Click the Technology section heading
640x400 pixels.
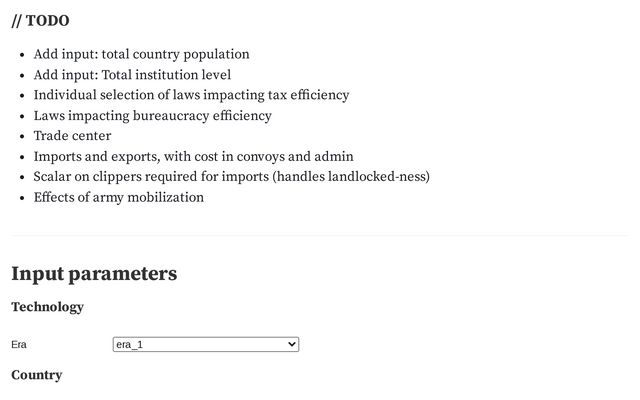click(x=47, y=307)
